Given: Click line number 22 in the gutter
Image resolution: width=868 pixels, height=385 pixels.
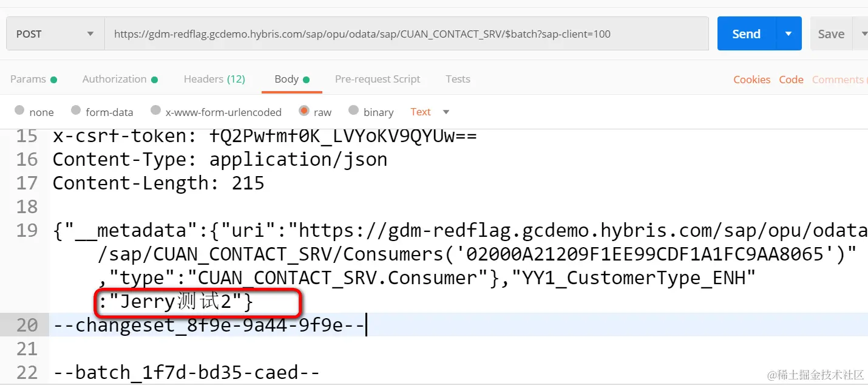Looking at the screenshot, I should [27, 372].
